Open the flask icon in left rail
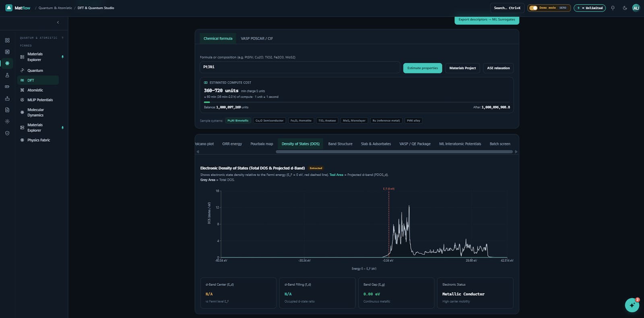 (7, 75)
